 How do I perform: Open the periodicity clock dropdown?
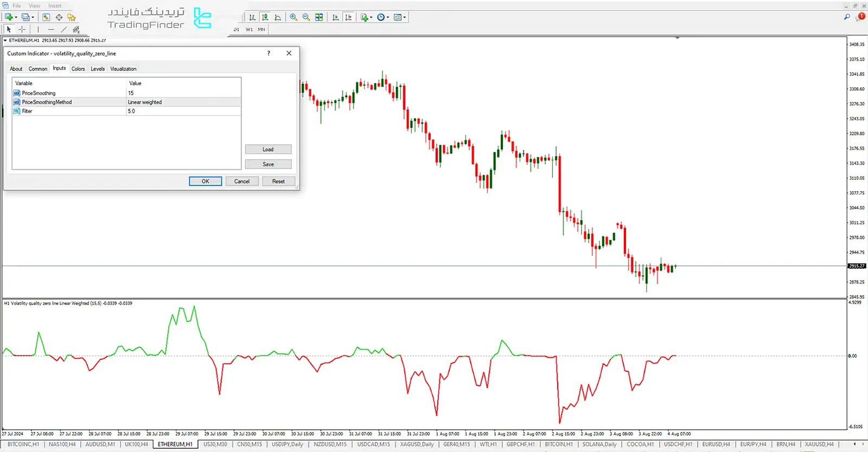click(383, 17)
